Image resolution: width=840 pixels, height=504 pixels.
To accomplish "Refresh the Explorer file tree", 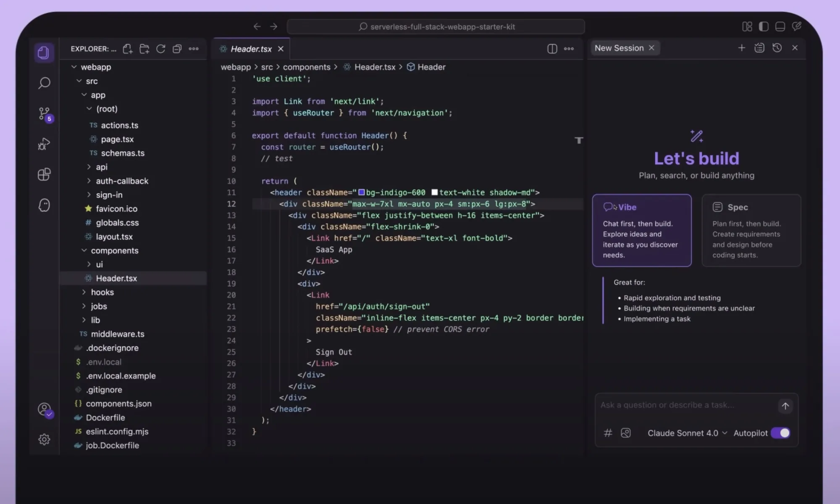I will [x=160, y=49].
